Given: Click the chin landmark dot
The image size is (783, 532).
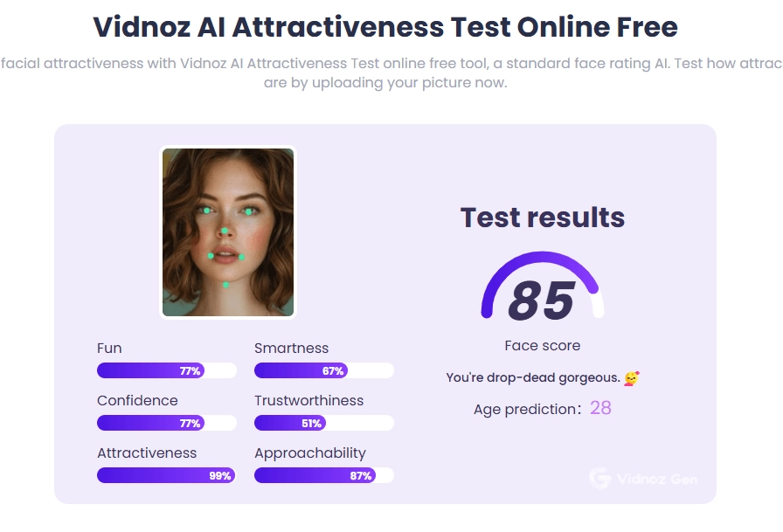Looking at the screenshot, I should pos(225,283).
